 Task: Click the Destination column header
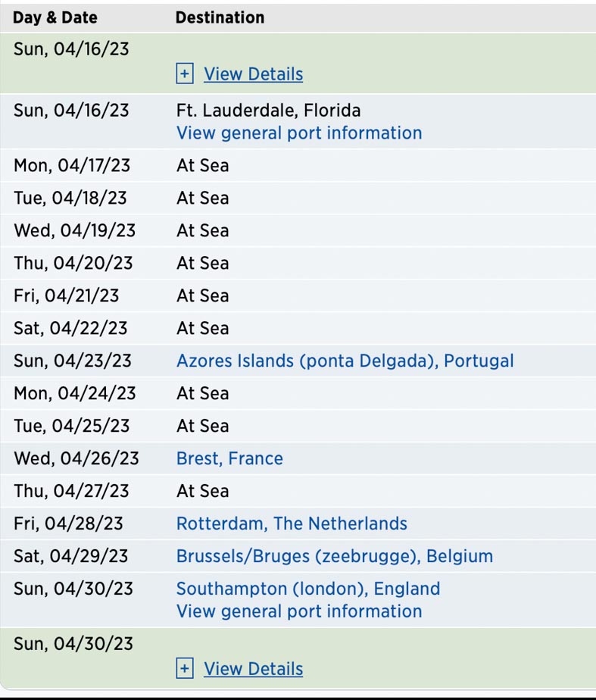pos(220,17)
